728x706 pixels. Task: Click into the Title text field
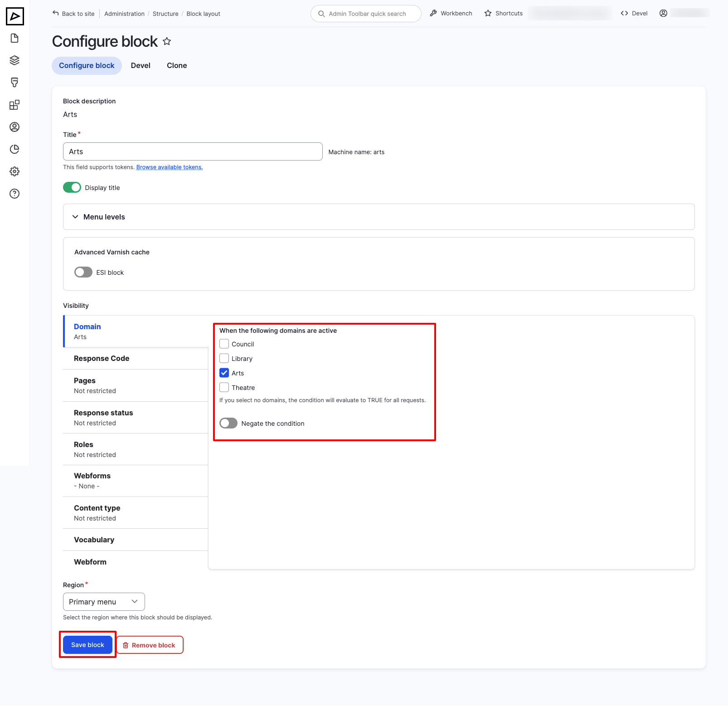[193, 151]
